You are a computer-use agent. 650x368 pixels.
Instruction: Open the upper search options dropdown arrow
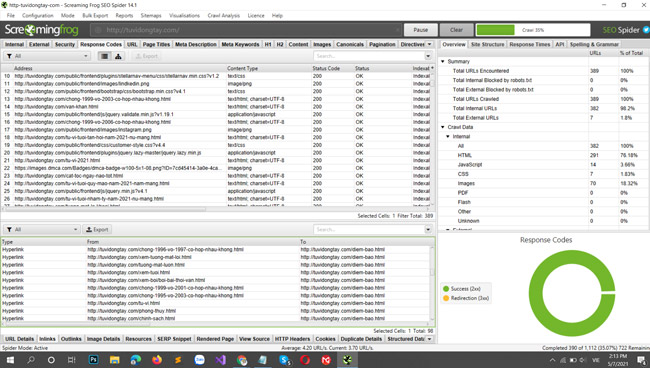[x=428, y=56]
